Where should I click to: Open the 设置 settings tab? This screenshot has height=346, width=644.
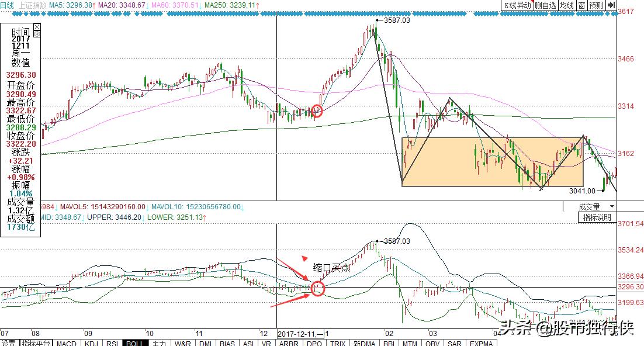(x=8, y=342)
